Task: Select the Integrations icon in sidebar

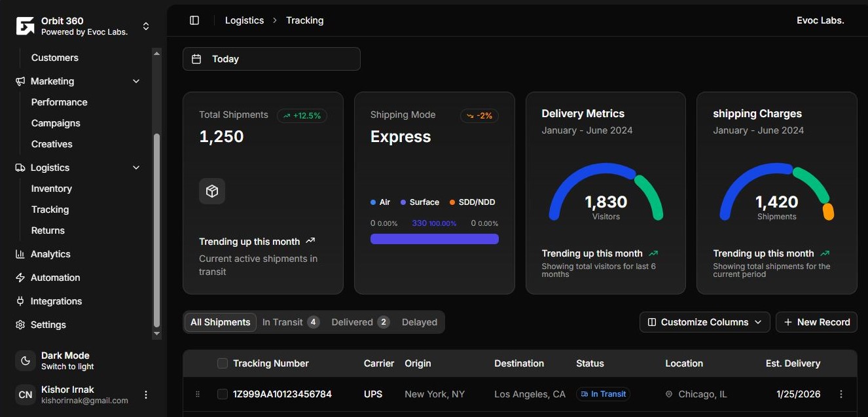Action: pos(20,301)
